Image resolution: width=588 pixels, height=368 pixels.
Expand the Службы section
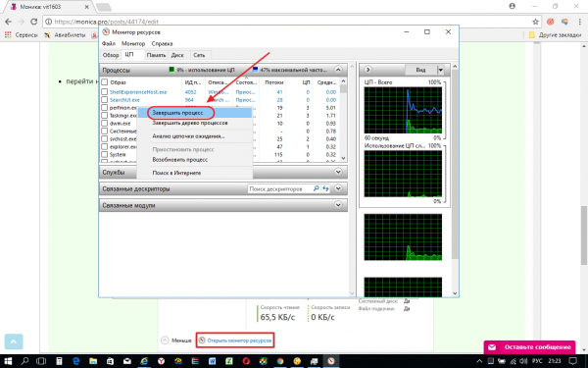(338, 172)
